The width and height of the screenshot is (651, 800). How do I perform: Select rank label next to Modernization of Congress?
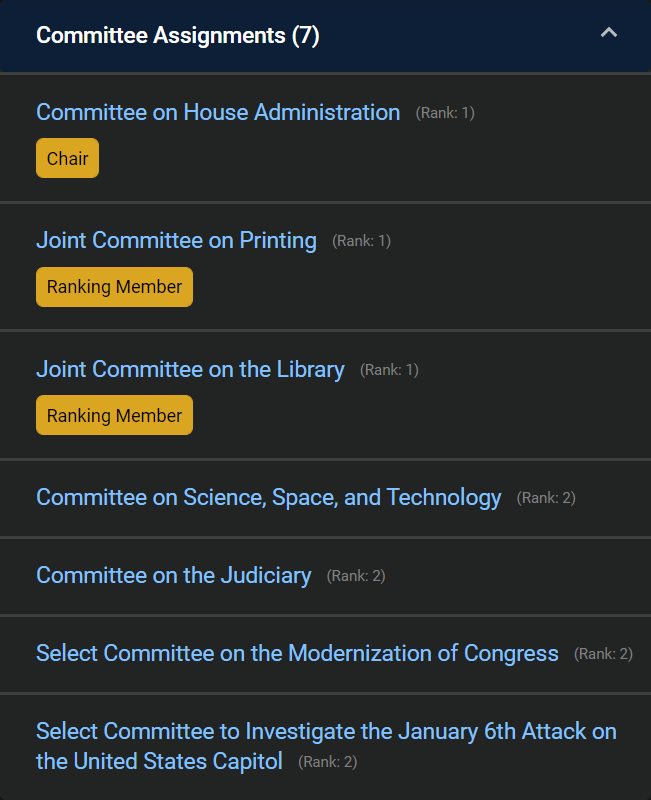(603, 654)
